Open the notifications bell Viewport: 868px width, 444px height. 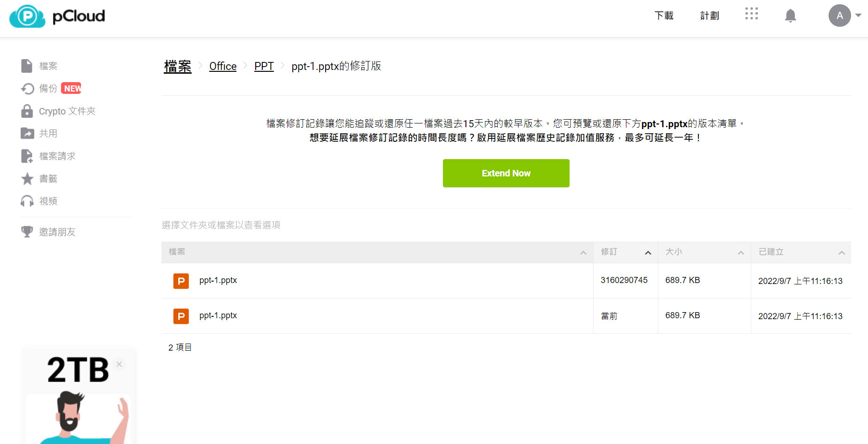[790, 15]
